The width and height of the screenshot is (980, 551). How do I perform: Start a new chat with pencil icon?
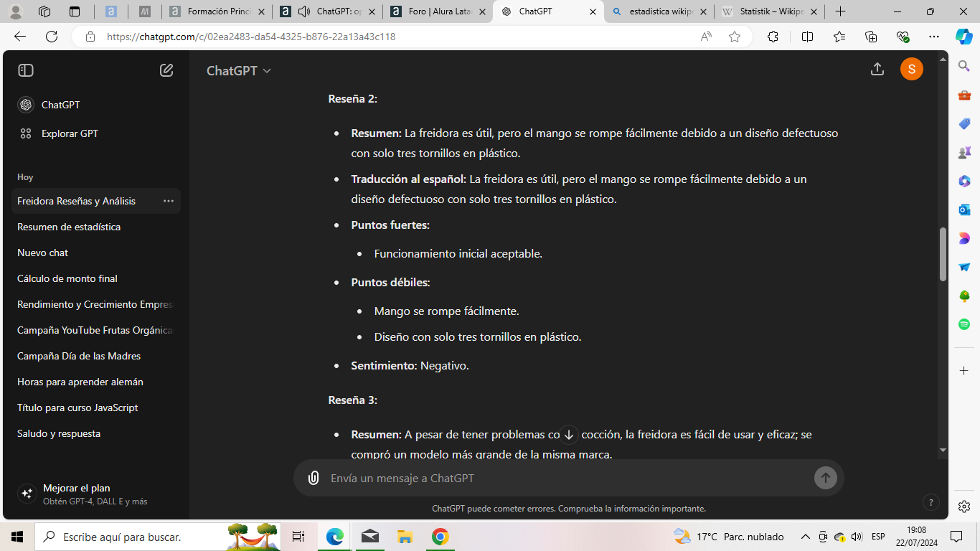pyautogui.click(x=166, y=70)
